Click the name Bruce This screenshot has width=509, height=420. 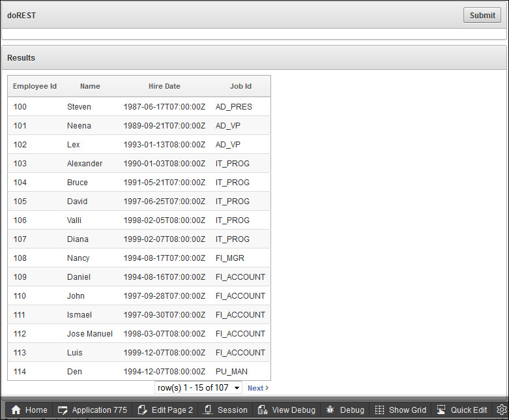pos(78,182)
